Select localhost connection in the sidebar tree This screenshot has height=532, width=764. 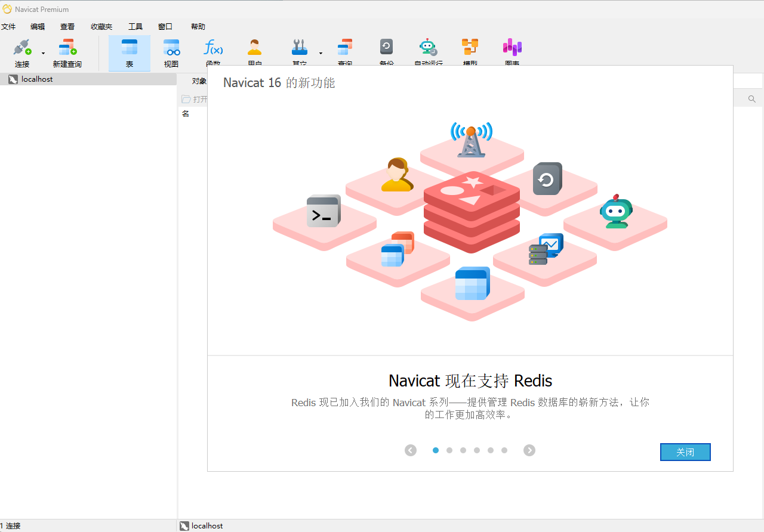click(x=88, y=79)
